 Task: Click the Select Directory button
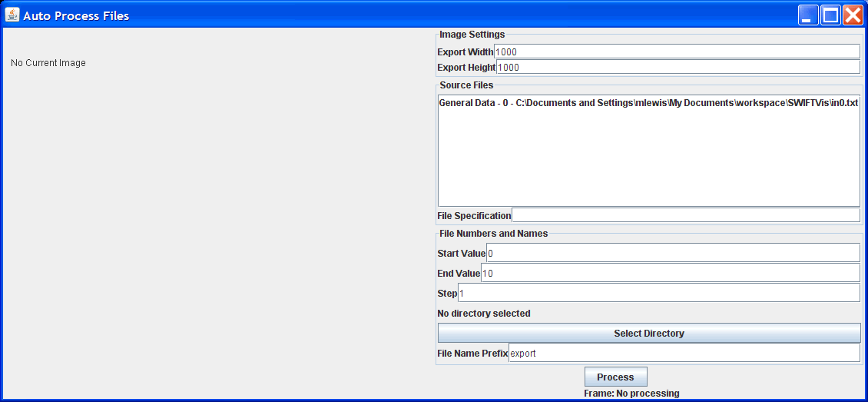[649, 334]
